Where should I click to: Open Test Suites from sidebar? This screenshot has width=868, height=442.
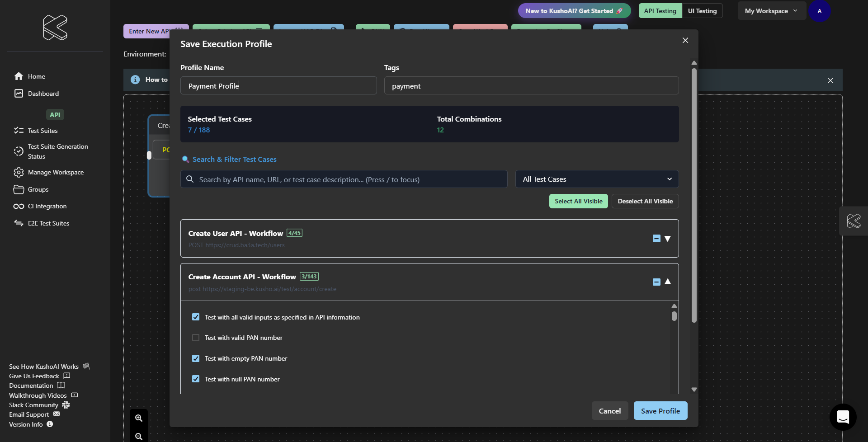click(42, 131)
